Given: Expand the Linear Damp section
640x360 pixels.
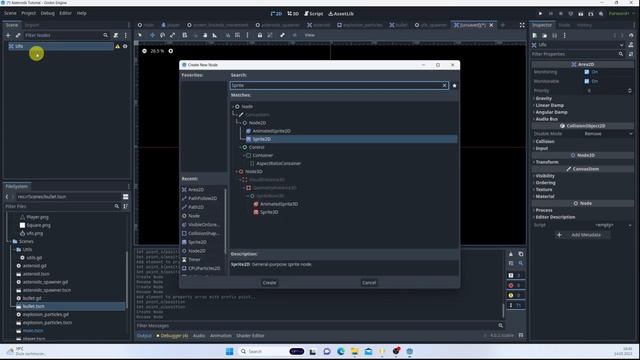Looking at the screenshot, I should point(549,105).
